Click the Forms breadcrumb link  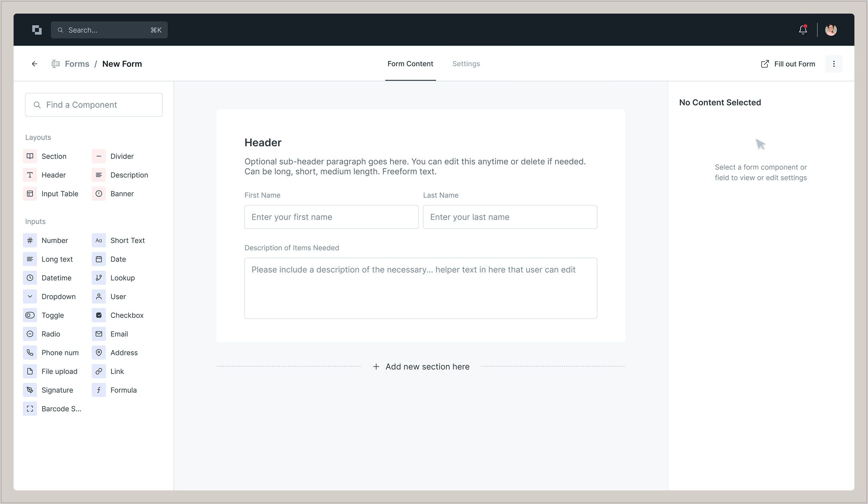[77, 64]
